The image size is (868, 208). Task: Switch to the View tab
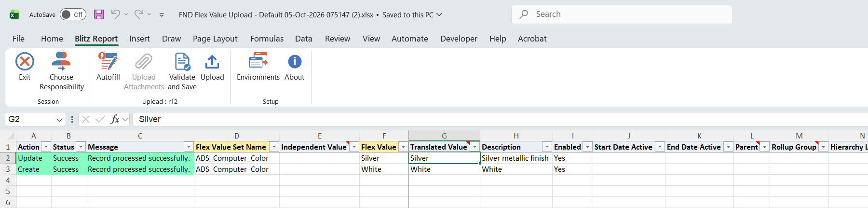371,39
